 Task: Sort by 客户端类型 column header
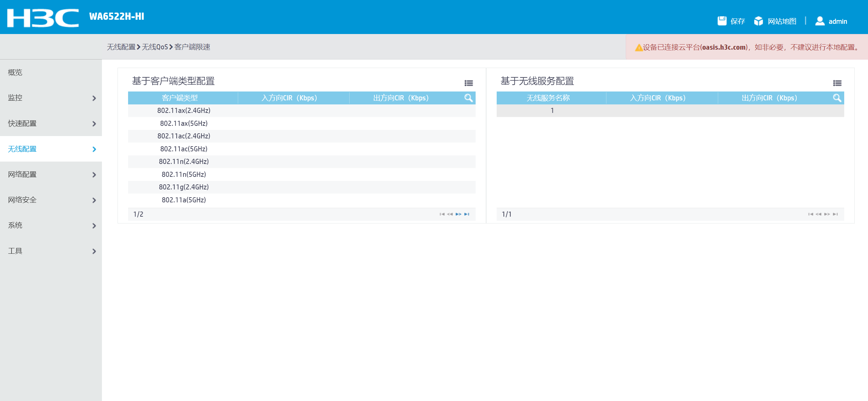point(180,98)
